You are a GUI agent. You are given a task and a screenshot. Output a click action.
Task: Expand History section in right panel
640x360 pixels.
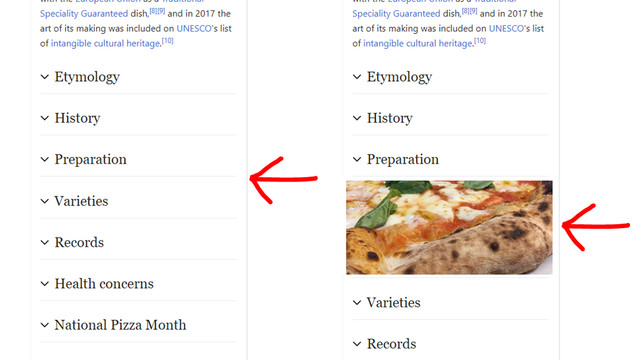(x=357, y=118)
